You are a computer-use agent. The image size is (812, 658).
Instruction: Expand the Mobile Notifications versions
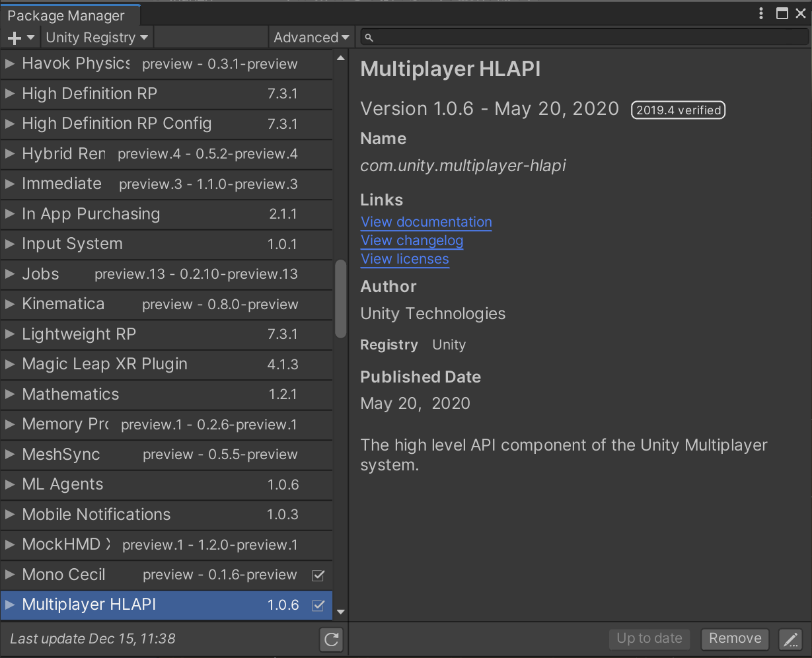point(10,515)
